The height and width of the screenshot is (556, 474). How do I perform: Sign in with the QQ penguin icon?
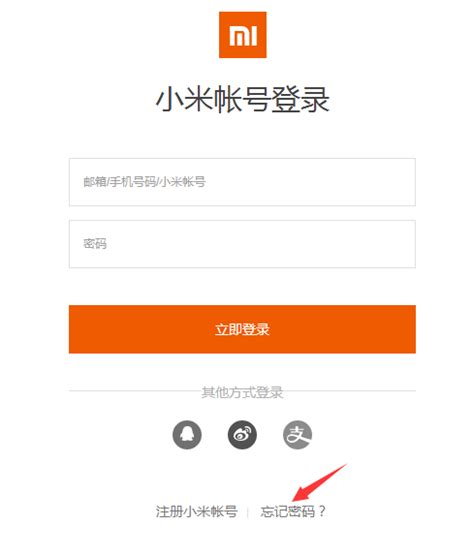pos(187,435)
